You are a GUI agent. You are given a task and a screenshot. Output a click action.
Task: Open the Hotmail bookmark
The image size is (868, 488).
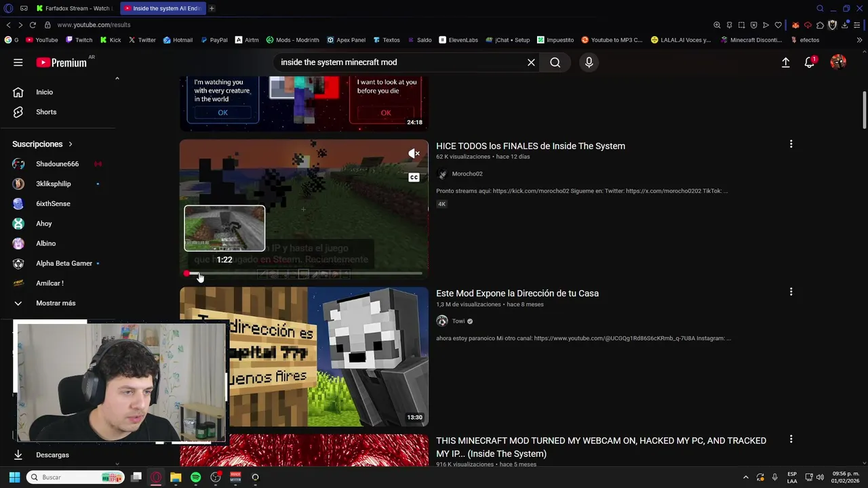(x=178, y=40)
